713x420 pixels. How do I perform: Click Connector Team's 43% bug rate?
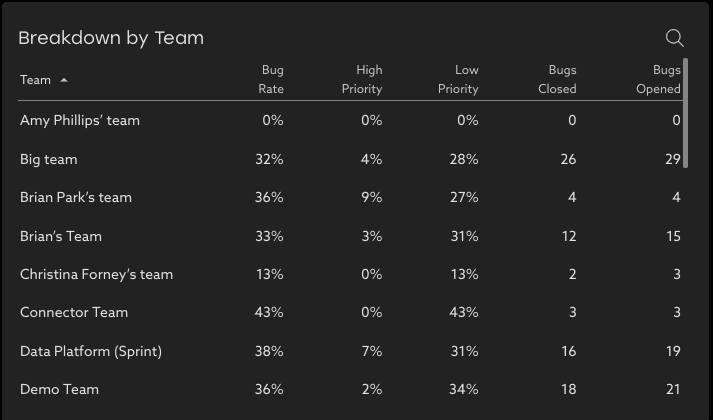[x=269, y=312]
